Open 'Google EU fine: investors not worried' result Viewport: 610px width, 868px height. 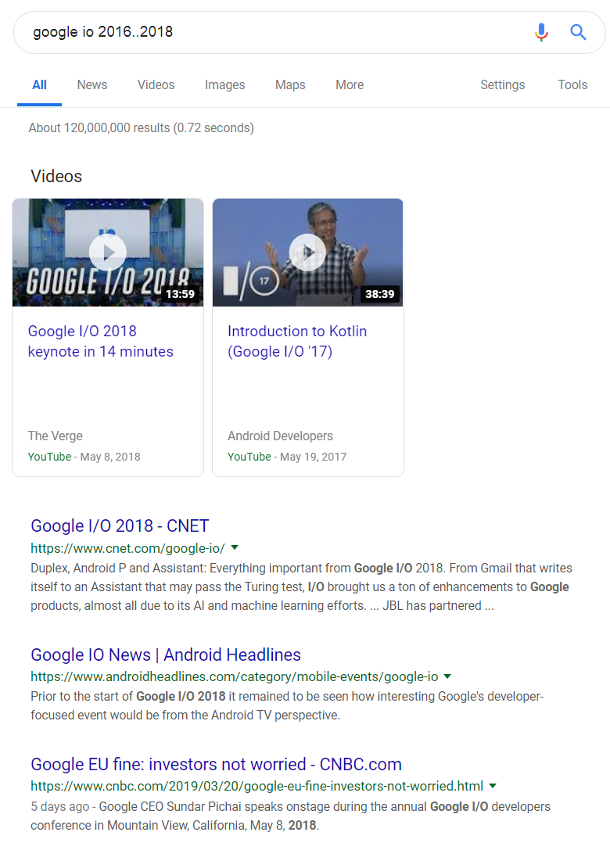click(x=216, y=764)
